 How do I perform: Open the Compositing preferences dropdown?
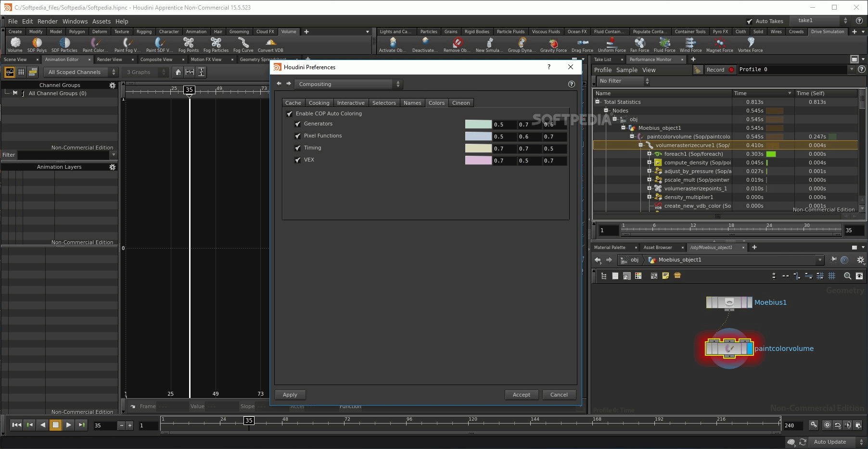coord(349,84)
